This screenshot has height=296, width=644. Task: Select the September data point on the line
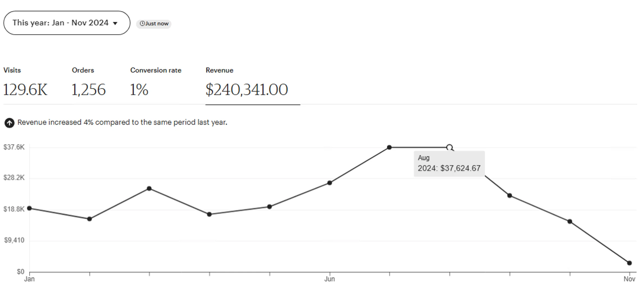(x=510, y=196)
